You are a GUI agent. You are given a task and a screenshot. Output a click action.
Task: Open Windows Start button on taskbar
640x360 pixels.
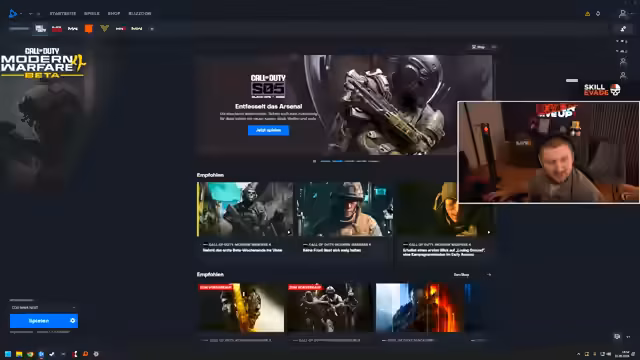[8, 354]
